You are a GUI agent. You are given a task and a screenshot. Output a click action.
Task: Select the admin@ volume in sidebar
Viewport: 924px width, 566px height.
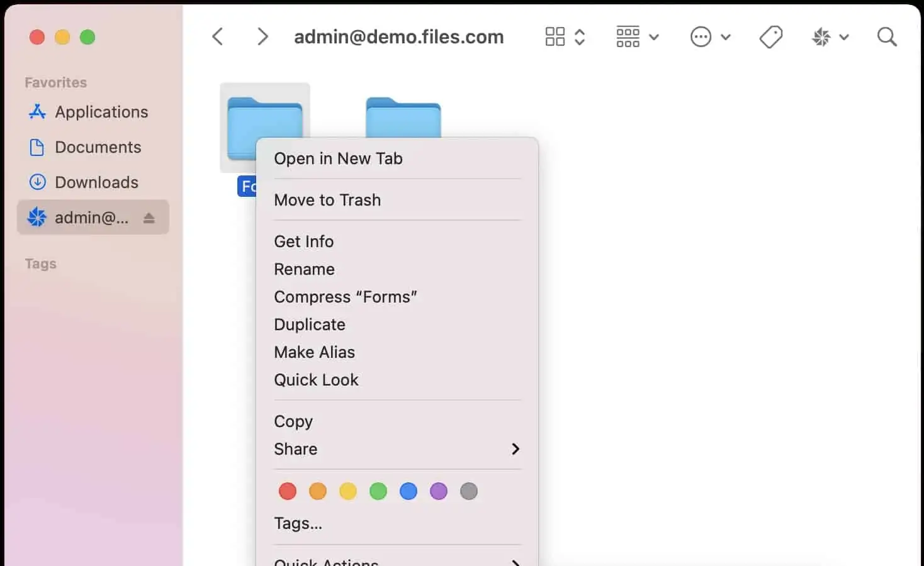point(93,218)
